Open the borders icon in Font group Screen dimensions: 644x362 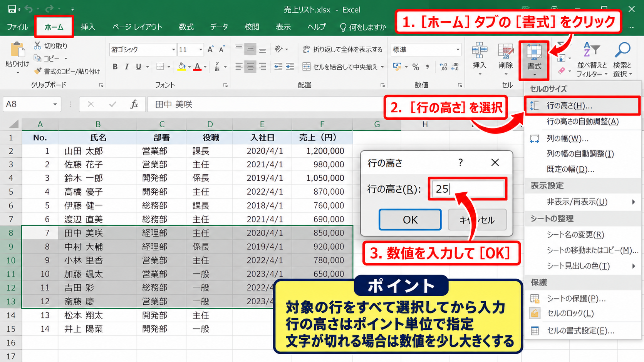pos(160,67)
